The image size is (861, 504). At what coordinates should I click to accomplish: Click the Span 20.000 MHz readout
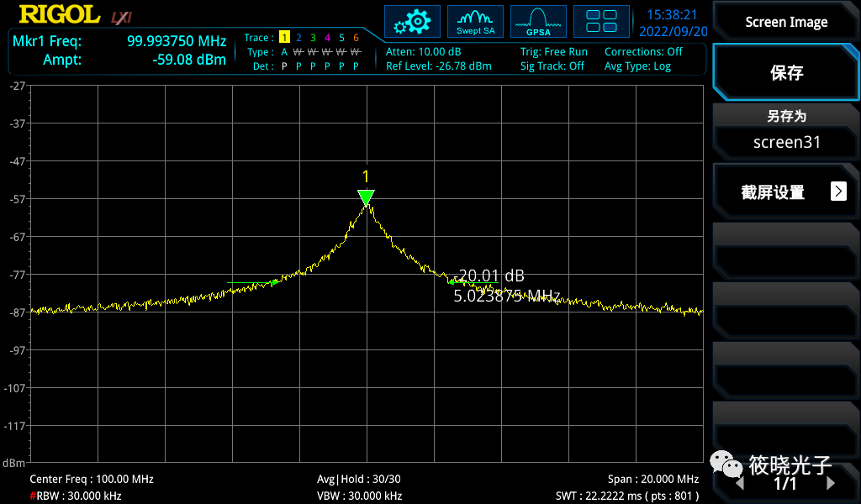[653, 479]
